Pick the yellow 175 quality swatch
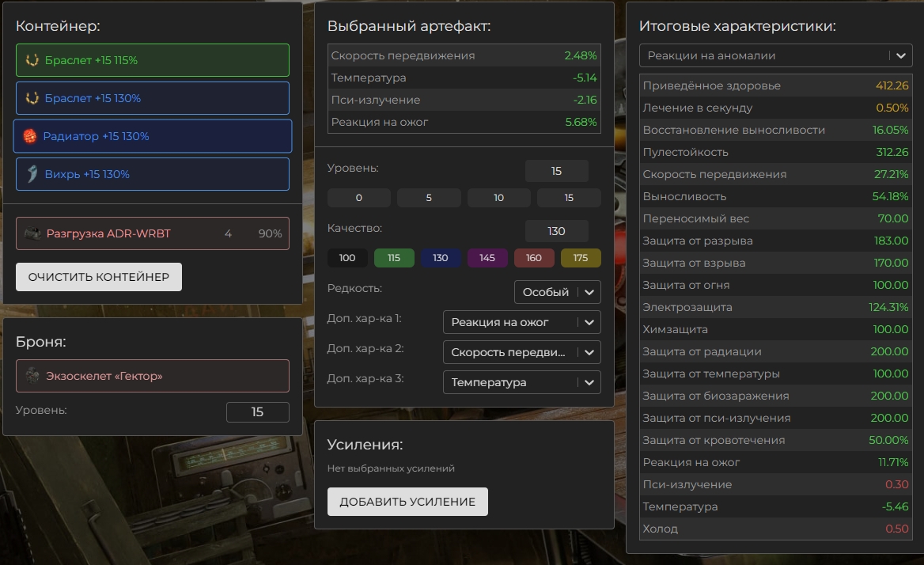 [581, 258]
